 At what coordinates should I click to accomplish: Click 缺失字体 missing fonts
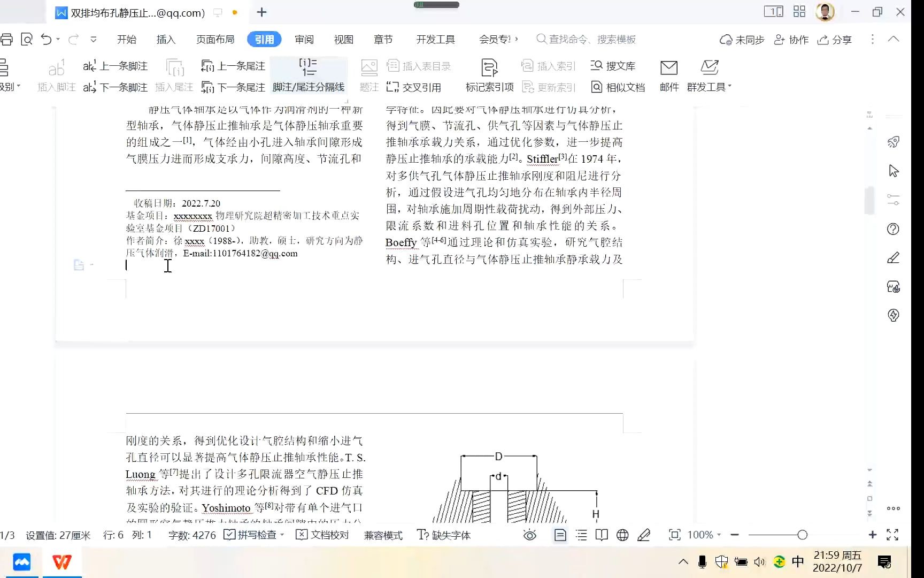click(444, 535)
